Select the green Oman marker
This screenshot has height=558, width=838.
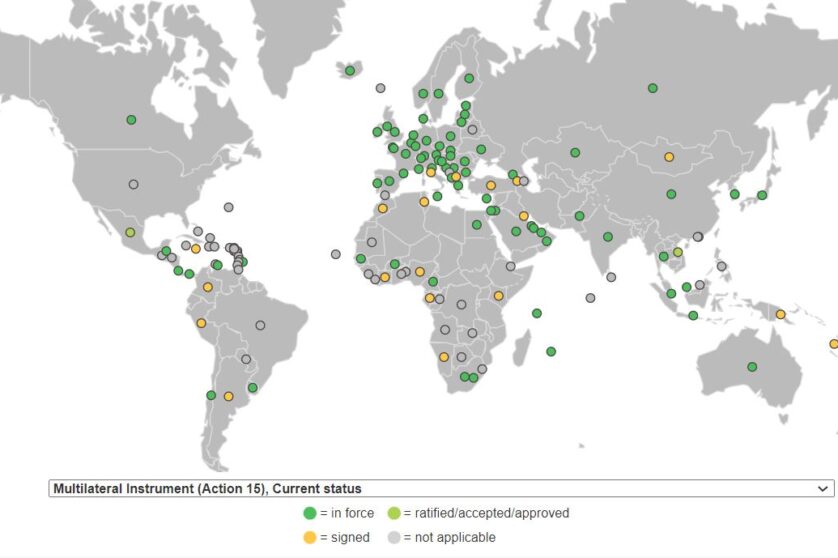coord(547,241)
